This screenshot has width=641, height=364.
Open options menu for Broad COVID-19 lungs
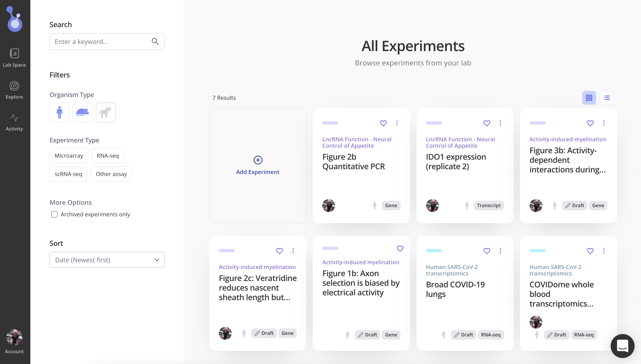coord(500,251)
